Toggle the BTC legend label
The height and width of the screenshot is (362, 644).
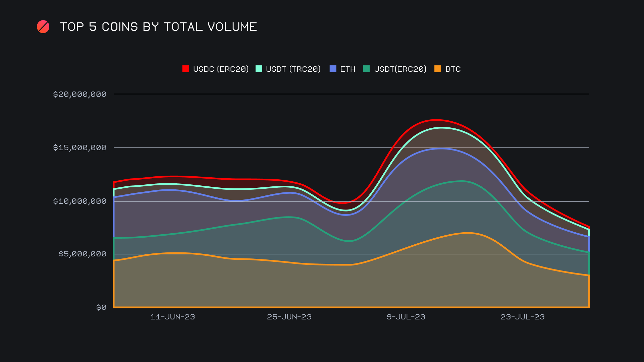(x=453, y=69)
